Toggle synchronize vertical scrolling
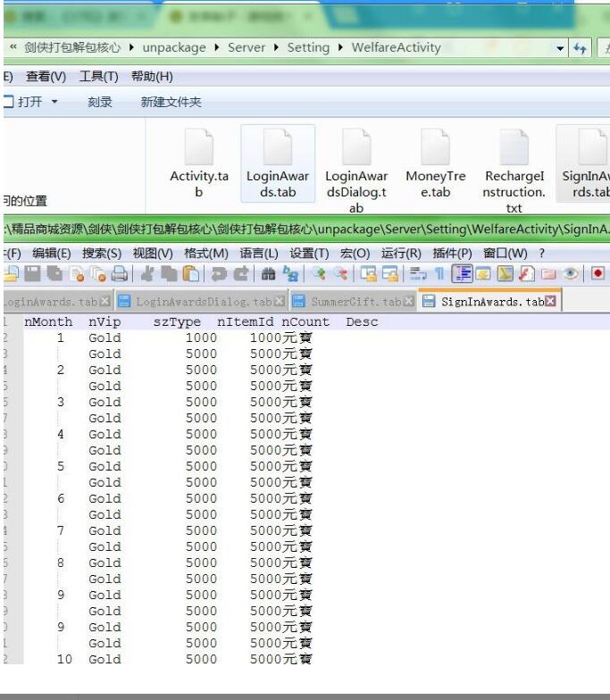Screen dimensions: 610x700 point(369,273)
